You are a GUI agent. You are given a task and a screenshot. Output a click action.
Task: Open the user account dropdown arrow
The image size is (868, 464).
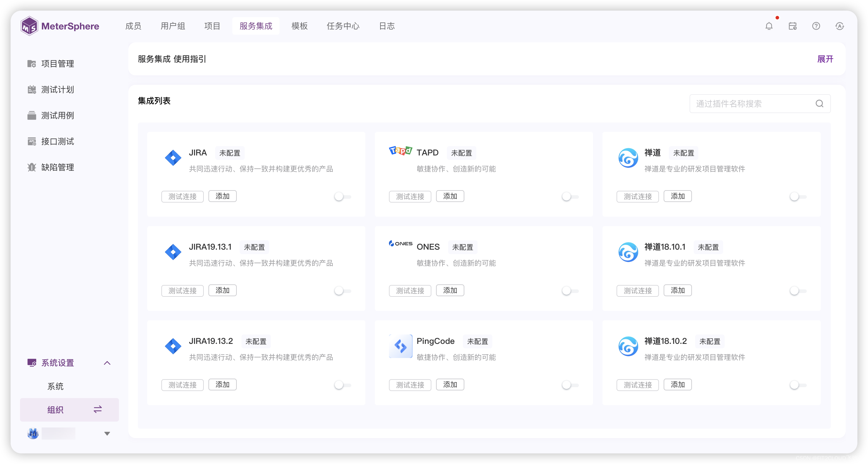107,434
